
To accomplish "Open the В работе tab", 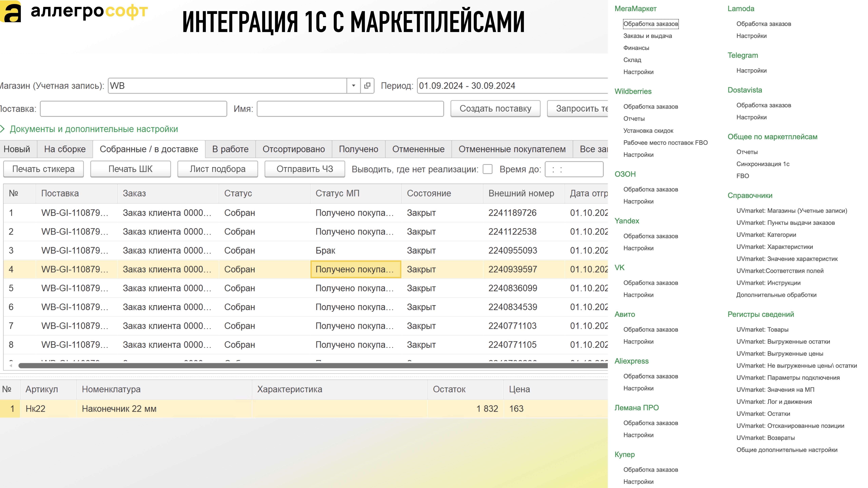I will 230,149.
